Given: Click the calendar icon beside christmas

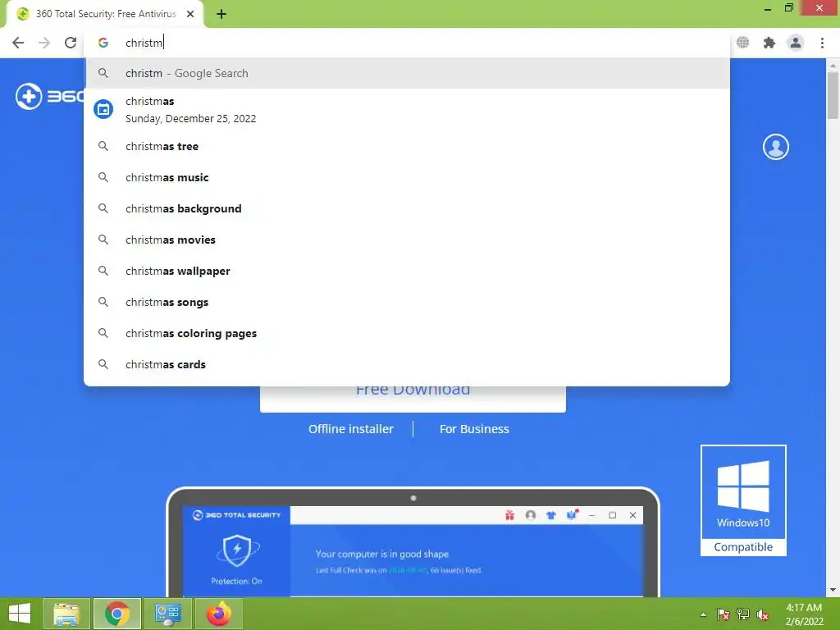Looking at the screenshot, I should pyautogui.click(x=103, y=109).
